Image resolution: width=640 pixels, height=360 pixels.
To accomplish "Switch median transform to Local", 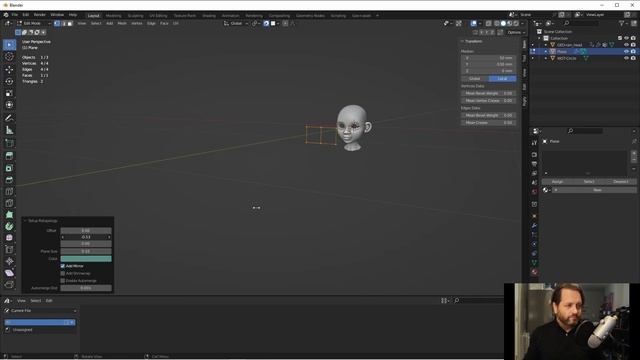I will tap(502, 78).
